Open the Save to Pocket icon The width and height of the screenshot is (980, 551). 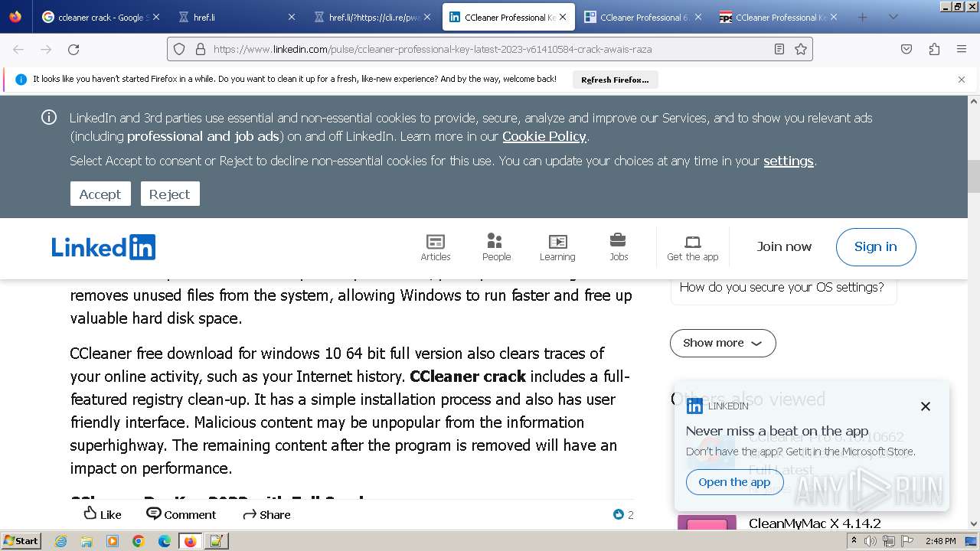click(906, 49)
